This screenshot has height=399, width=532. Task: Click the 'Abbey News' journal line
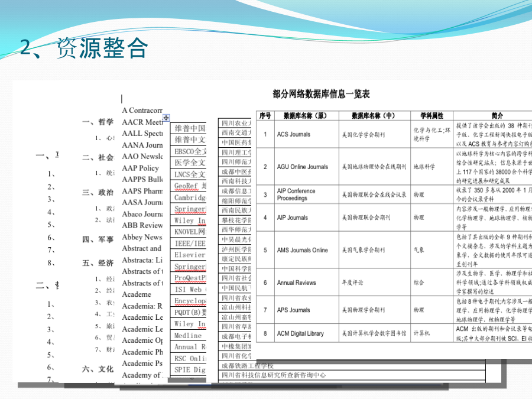[142, 237]
